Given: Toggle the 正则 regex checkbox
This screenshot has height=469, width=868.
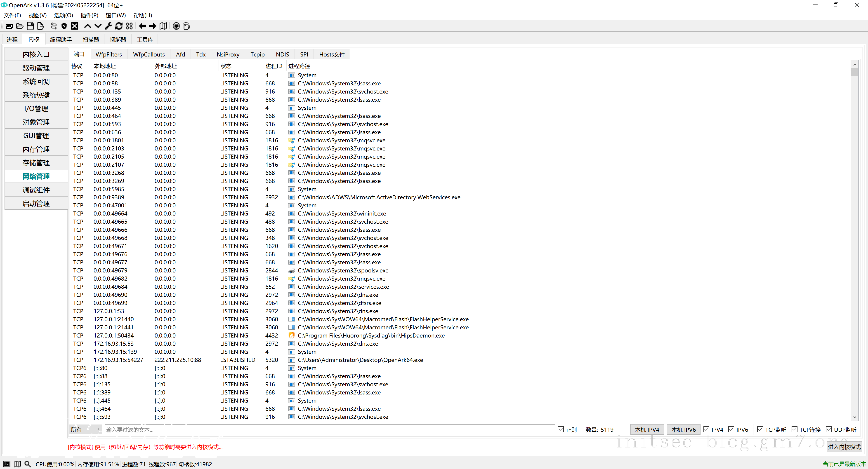Looking at the screenshot, I should [x=561, y=429].
